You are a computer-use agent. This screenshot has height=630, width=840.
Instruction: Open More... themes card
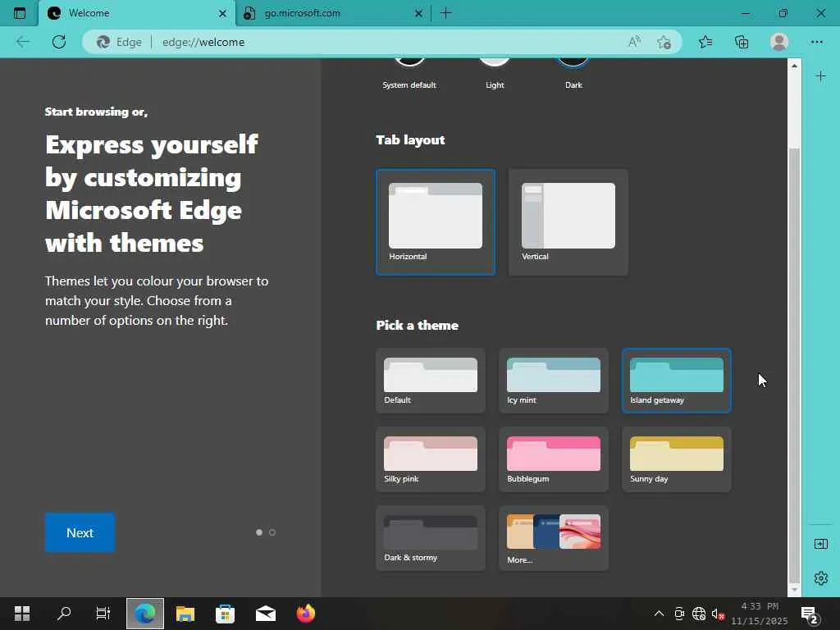tap(554, 538)
